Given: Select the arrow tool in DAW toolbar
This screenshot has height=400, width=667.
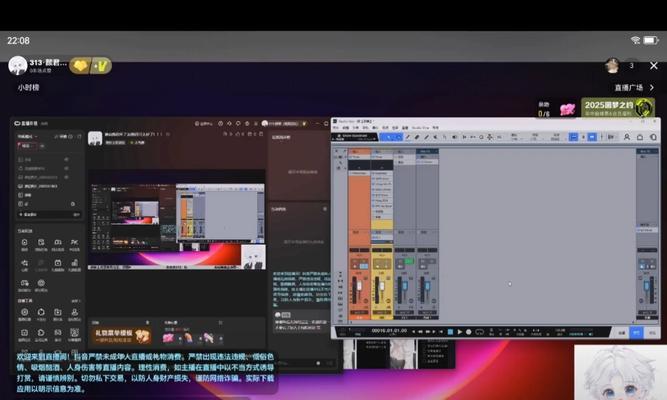Looking at the screenshot, I should (388, 137).
